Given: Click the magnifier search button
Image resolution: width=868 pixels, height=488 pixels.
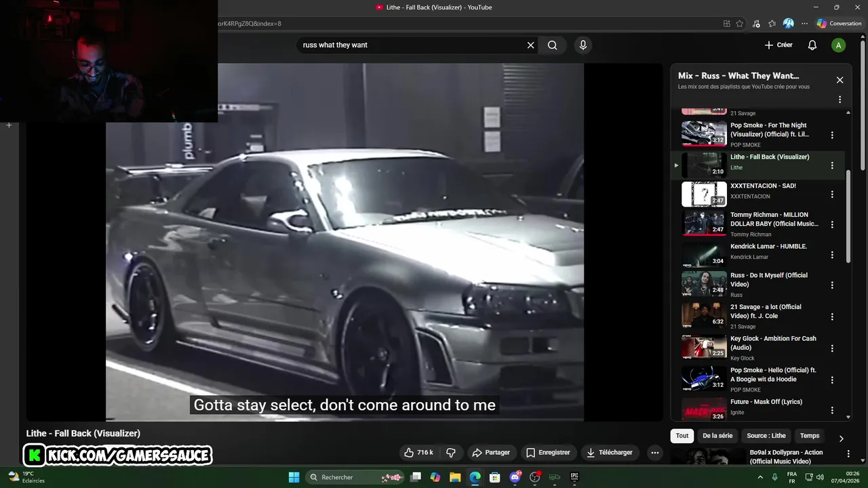Looking at the screenshot, I should pyautogui.click(x=553, y=45).
